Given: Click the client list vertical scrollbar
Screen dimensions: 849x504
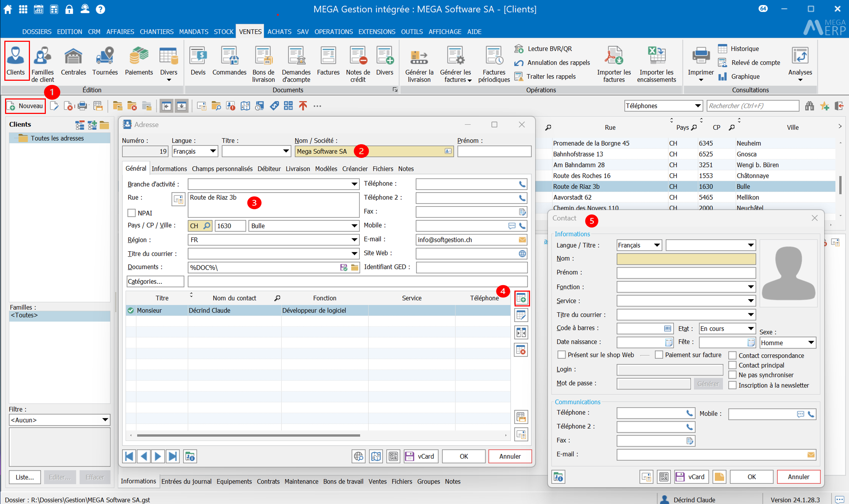Looking at the screenshot, I should tap(841, 185).
